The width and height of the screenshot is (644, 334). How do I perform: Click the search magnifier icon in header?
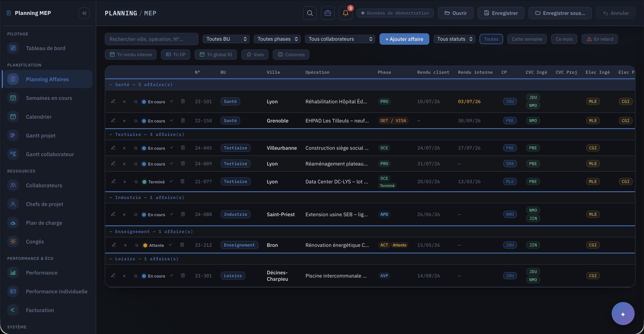(x=310, y=13)
